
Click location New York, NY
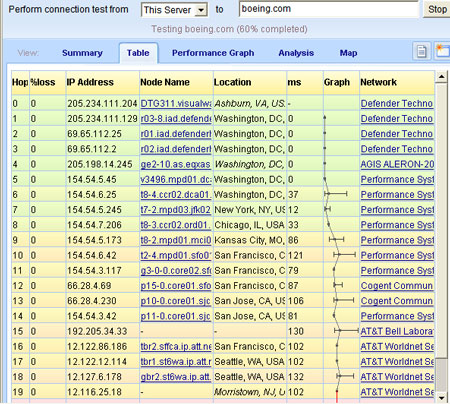(249, 210)
